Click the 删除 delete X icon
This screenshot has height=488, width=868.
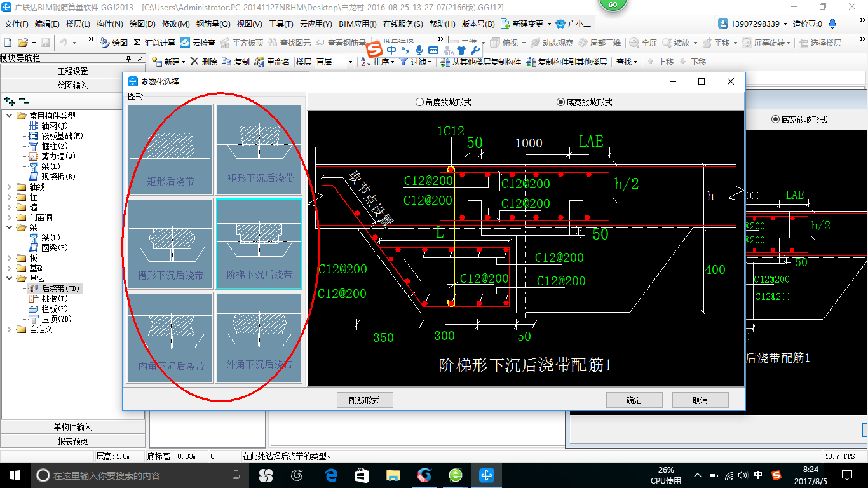[194, 62]
